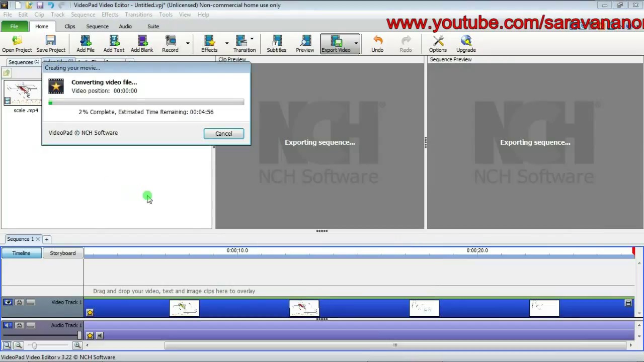644x362 pixels.
Task: Click the quick-access undo arrow
Action: (x=51, y=5)
